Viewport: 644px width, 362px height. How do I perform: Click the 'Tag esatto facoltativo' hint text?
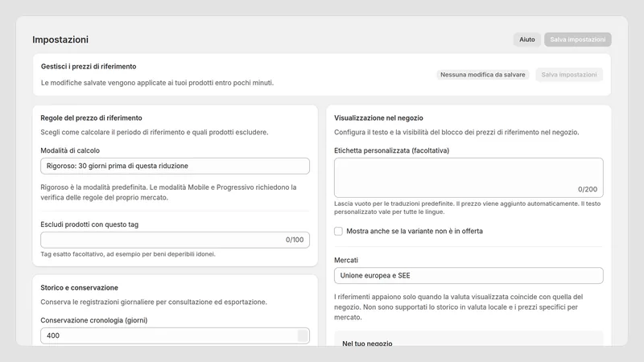[128, 254]
